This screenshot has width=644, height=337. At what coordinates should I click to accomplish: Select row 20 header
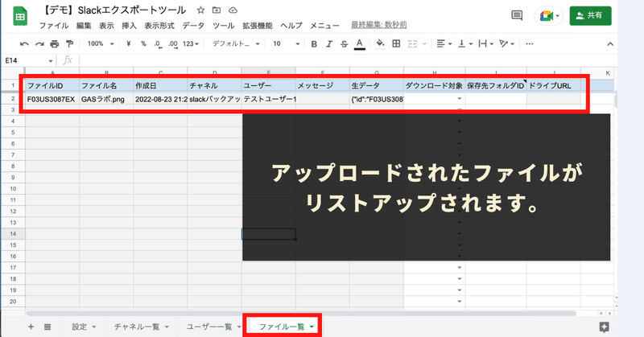click(x=13, y=302)
